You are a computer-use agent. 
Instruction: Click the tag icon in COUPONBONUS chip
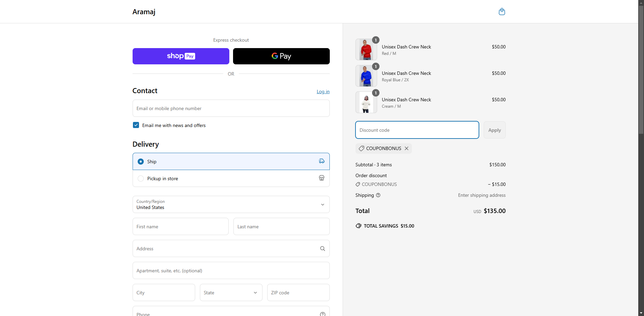pyautogui.click(x=362, y=148)
